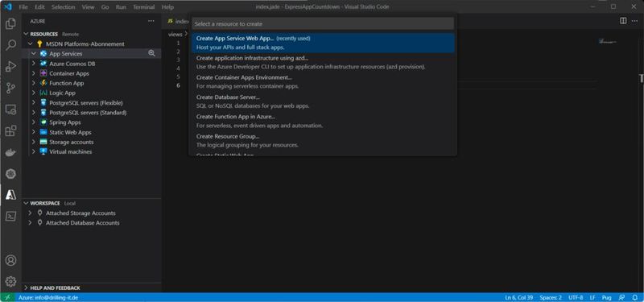Image resolution: width=644 pixels, height=302 pixels.
Task: Click the editor vertical scrollbar thumb
Action: click(641, 78)
